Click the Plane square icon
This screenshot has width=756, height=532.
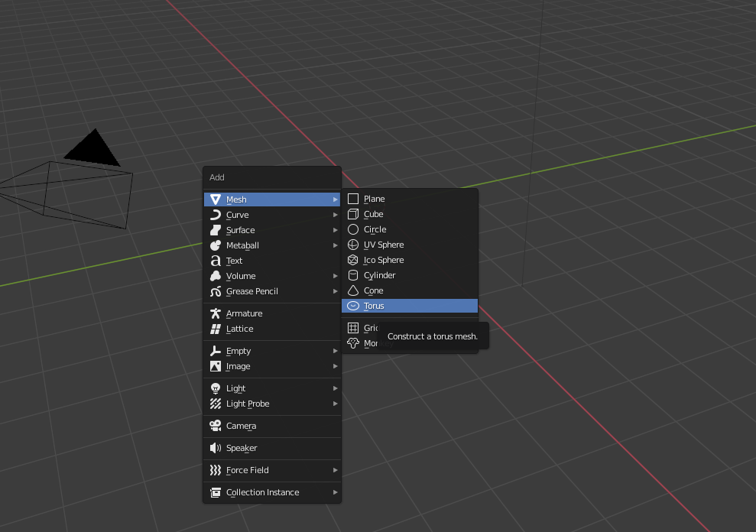click(x=353, y=199)
